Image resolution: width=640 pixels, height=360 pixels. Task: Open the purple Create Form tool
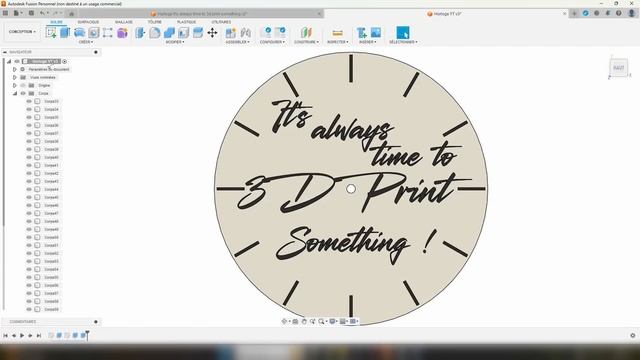tap(122, 33)
